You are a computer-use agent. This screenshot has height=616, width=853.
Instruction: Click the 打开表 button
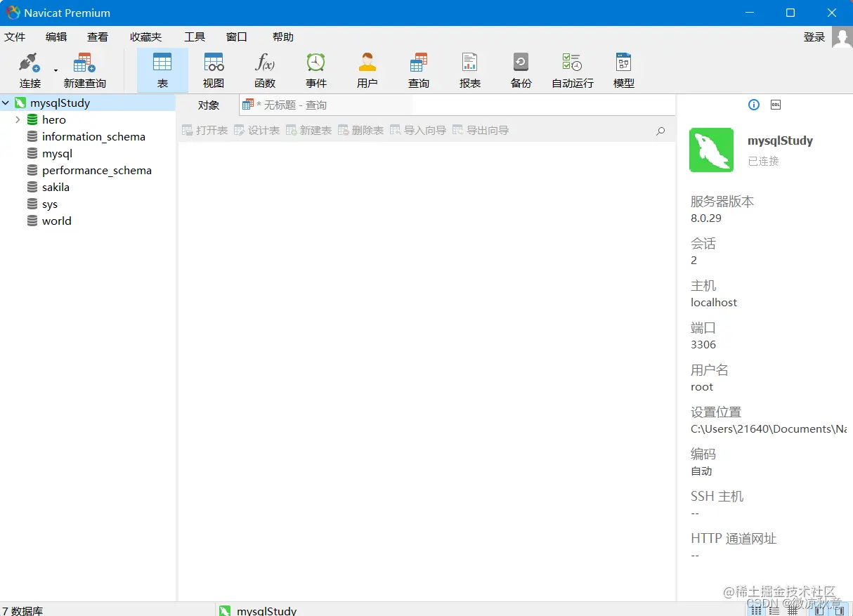point(205,131)
